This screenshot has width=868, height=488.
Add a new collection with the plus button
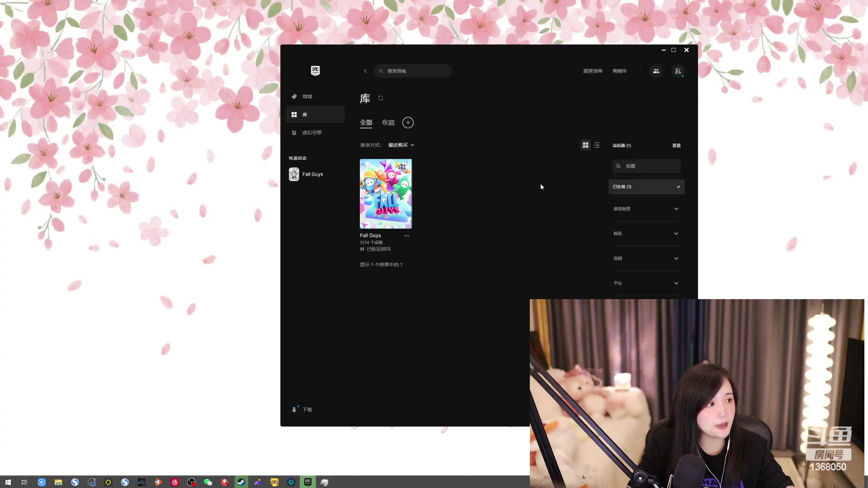pyautogui.click(x=408, y=122)
